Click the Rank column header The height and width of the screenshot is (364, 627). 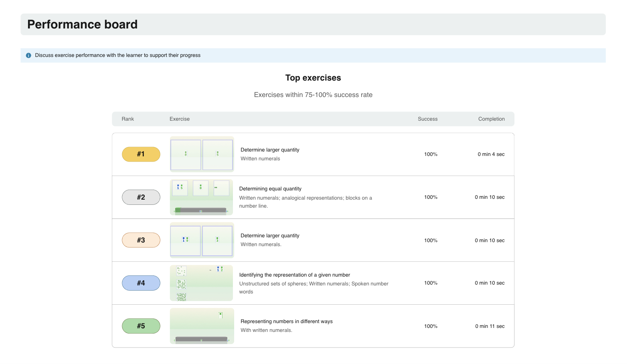(x=128, y=119)
